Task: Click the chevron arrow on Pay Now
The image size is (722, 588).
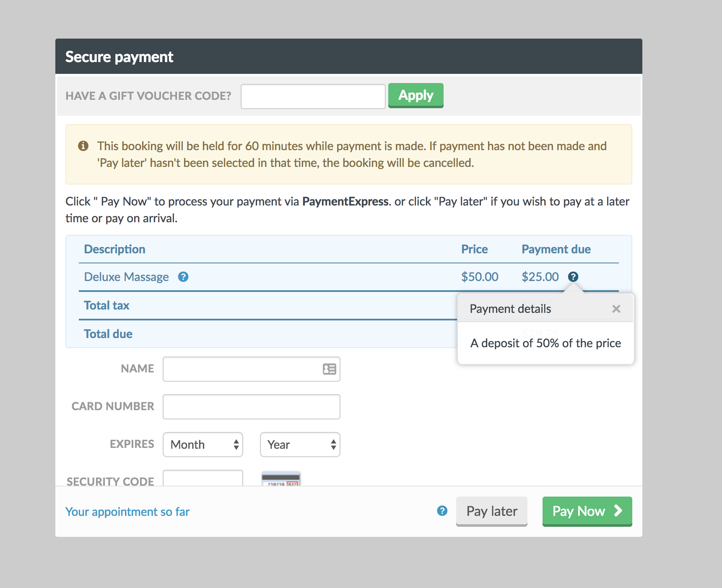Action: point(618,511)
